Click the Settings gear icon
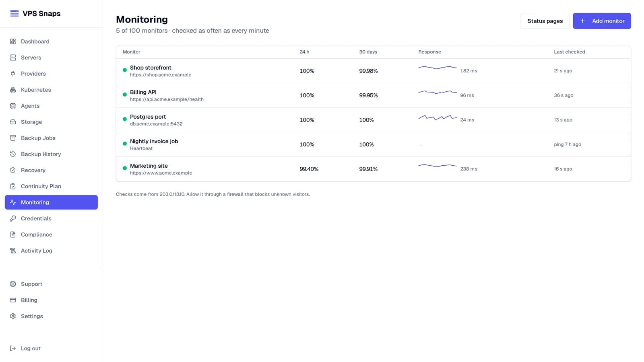 click(x=13, y=316)
